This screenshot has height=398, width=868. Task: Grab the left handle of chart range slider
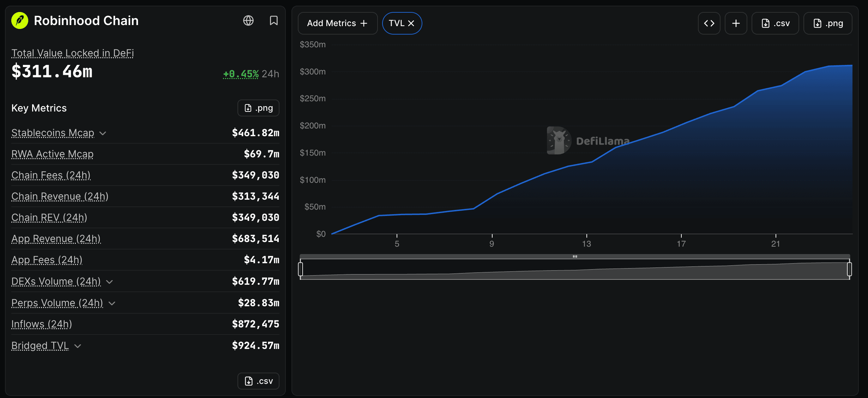click(x=301, y=269)
